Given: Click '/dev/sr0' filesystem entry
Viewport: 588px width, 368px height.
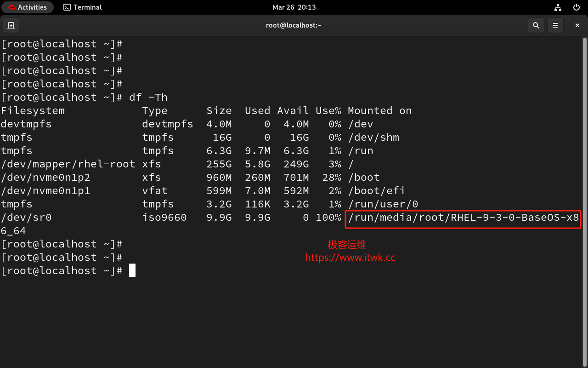Looking at the screenshot, I should [26, 218].
